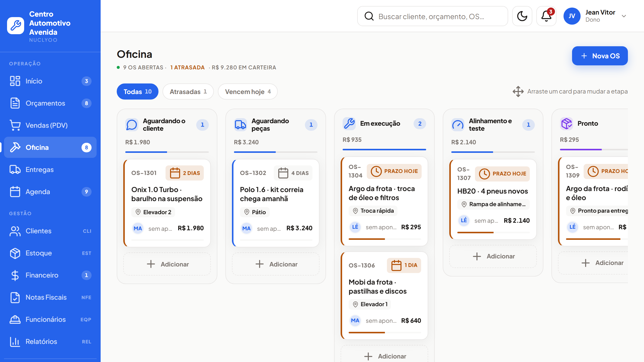Open Funcionários hard-hat icon
644x362 pixels.
pyautogui.click(x=15, y=319)
